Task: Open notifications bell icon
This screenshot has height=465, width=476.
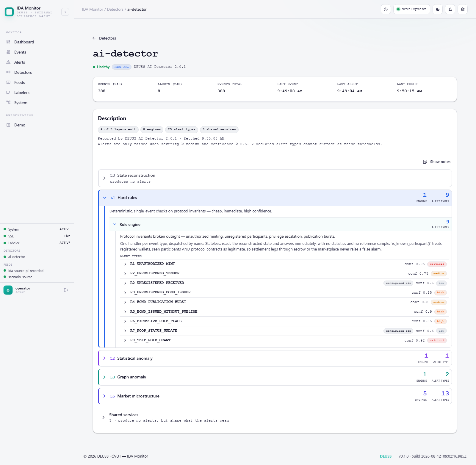Action: 450,9
